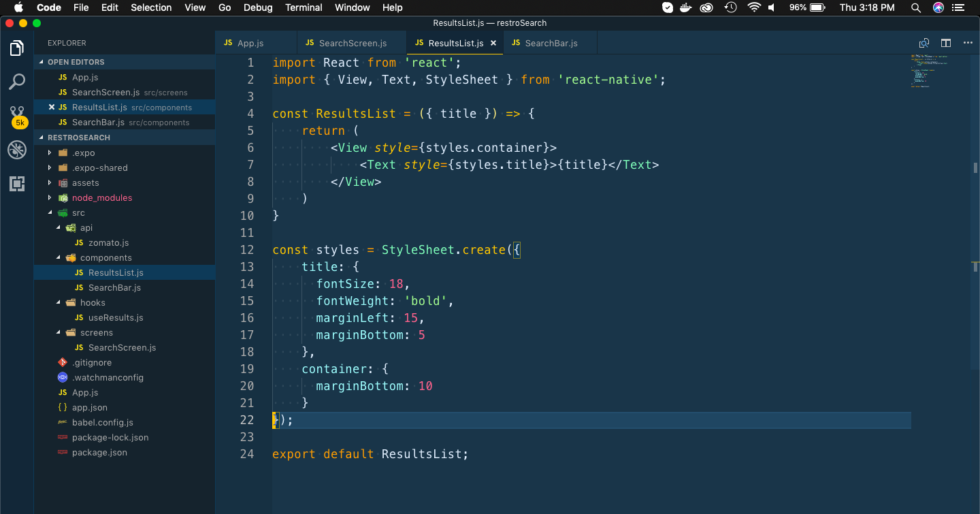
Task: Expand the node_modules folder
Action: (50, 197)
